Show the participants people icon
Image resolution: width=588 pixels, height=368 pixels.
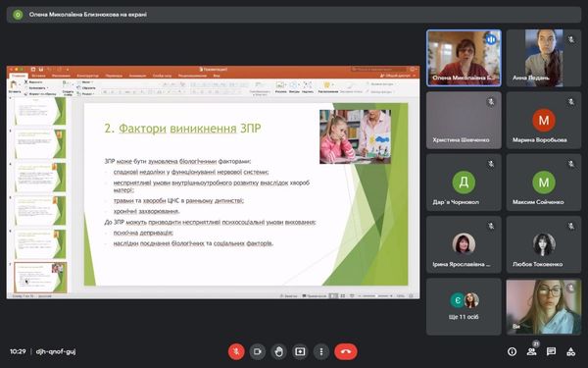click(x=531, y=352)
